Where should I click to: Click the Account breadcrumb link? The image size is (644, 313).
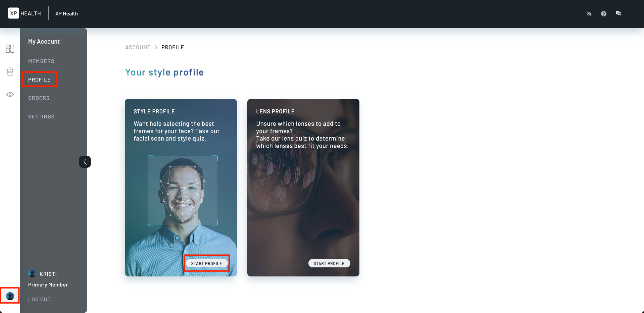tap(138, 47)
